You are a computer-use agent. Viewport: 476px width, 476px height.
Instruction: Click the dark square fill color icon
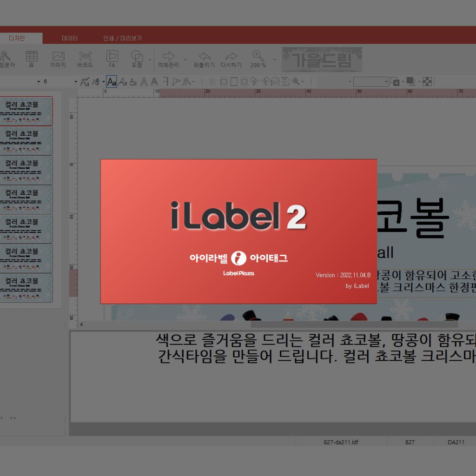coord(410,82)
